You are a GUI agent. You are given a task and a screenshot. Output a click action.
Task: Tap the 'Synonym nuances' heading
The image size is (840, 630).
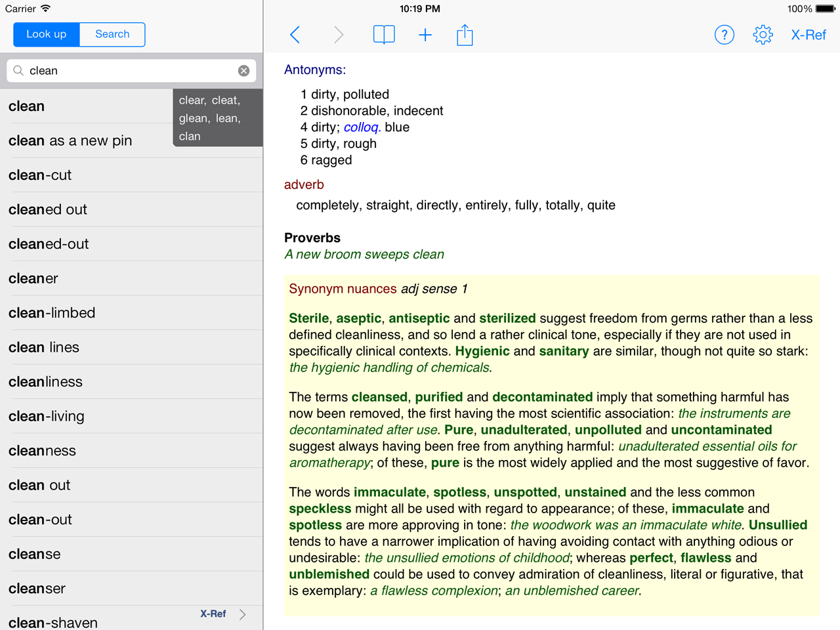coord(343,289)
